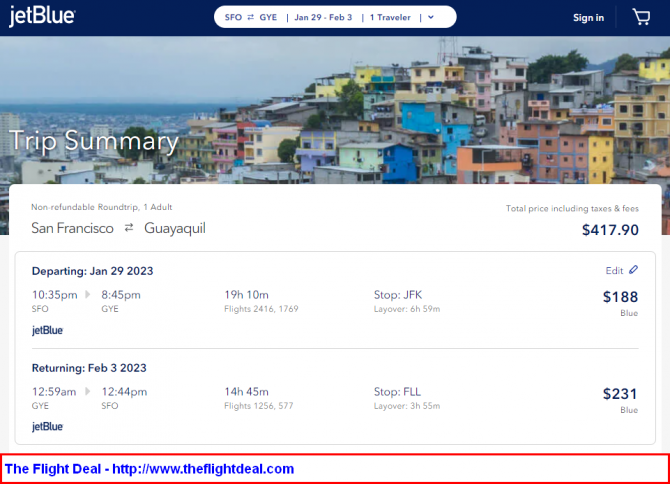Click the 12:59am departure time
The width and height of the screenshot is (670, 484).
tap(54, 392)
